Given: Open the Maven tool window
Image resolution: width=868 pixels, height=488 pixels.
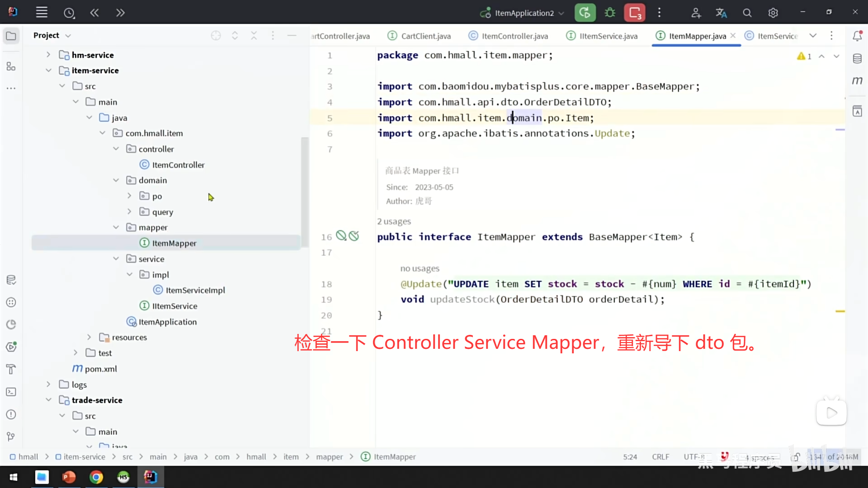Looking at the screenshot, I should click(x=857, y=80).
